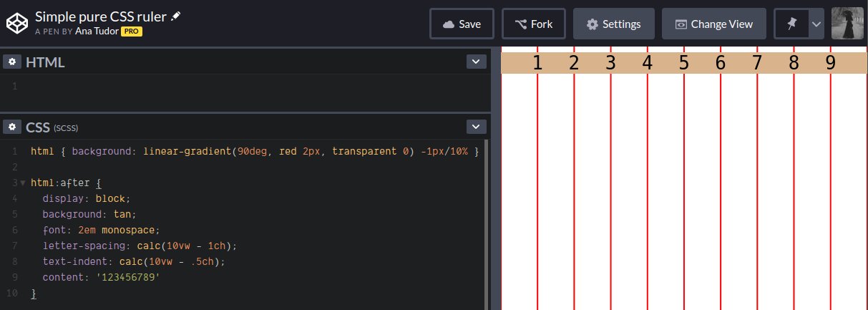Click 'background: tan;' code line
The width and height of the screenshot is (868, 310).
[89, 214]
